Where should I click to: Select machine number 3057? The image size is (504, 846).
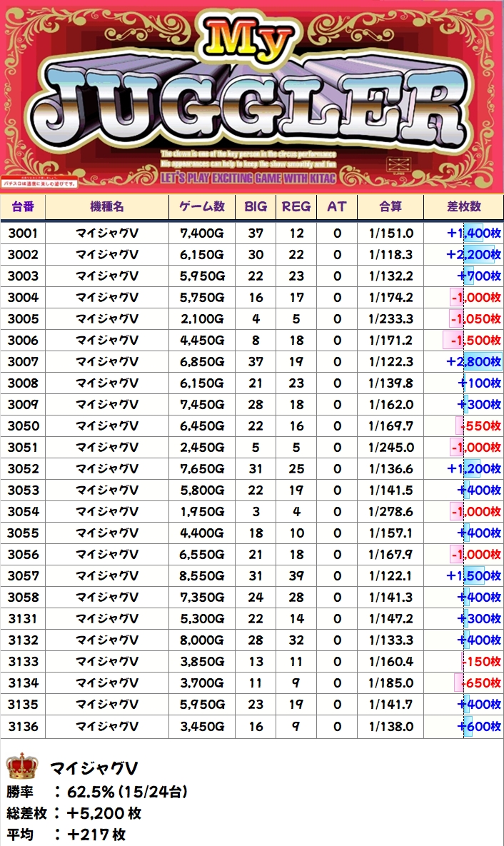pyautogui.click(x=23, y=576)
